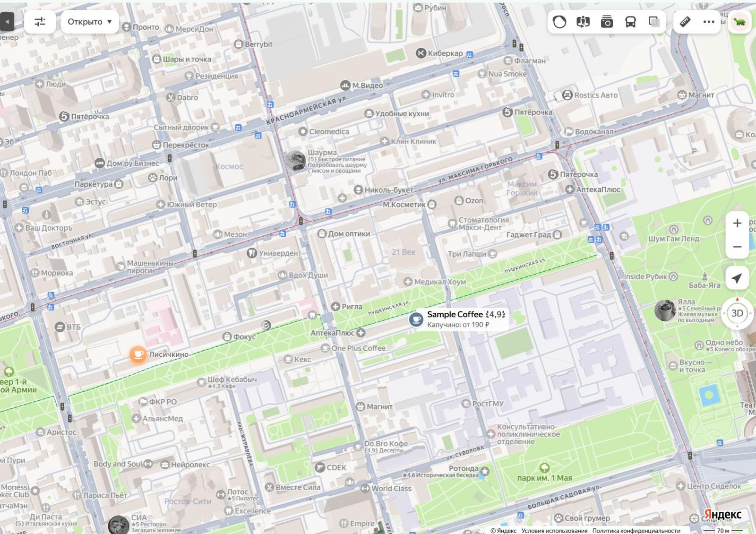
Task: Select the One Plus Coffee marker
Action: pyautogui.click(x=325, y=348)
